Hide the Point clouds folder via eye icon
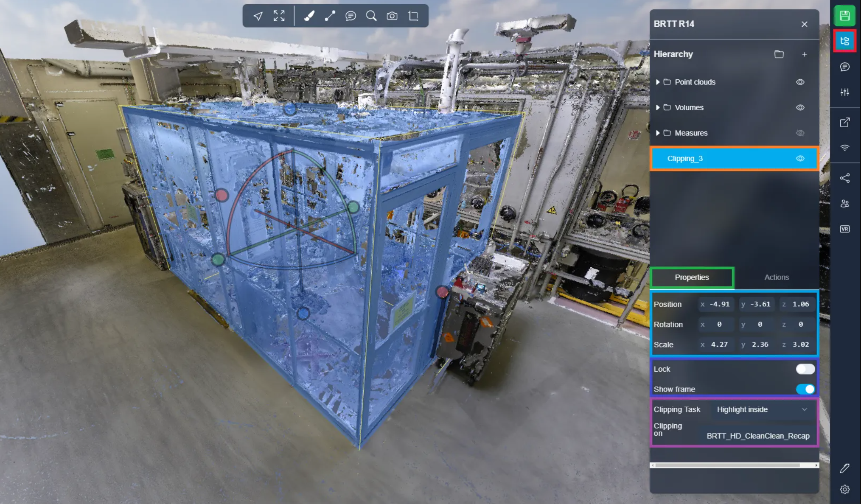Image resolution: width=861 pixels, height=504 pixels. (800, 82)
